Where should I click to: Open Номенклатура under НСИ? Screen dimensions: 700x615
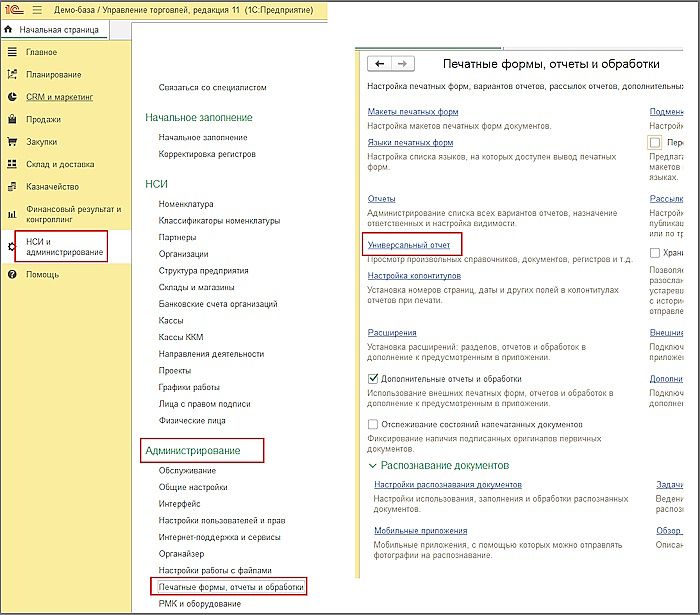click(x=186, y=204)
